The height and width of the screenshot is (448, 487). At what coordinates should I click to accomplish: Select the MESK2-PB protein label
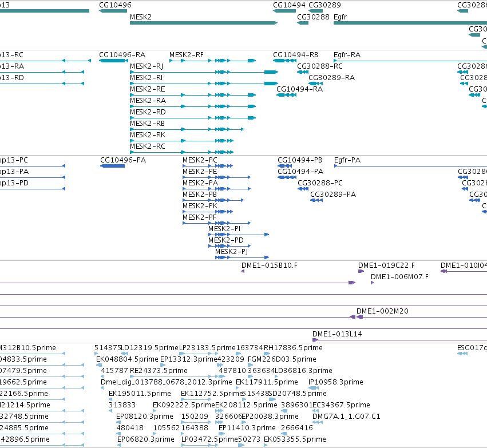tap(199, 195)
